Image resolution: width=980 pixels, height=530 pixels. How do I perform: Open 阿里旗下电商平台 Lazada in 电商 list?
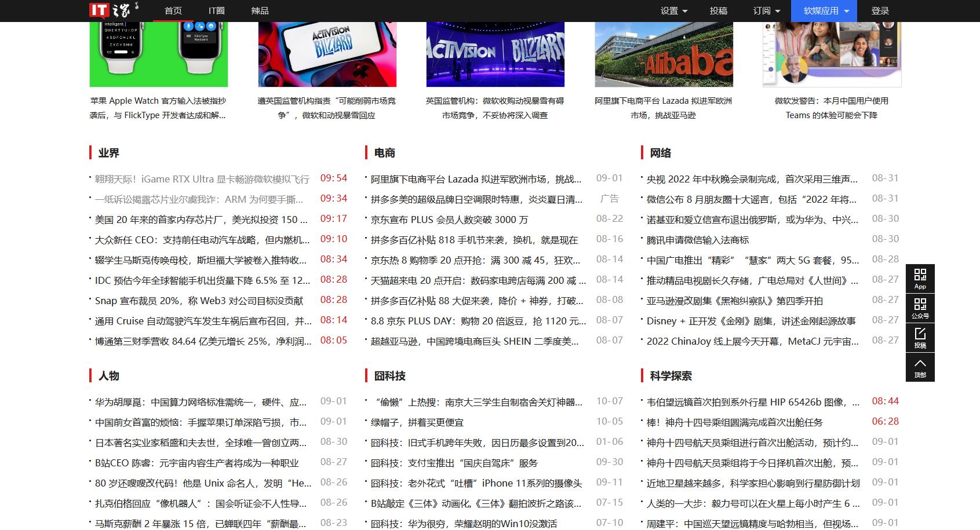[x=476, y=179]
